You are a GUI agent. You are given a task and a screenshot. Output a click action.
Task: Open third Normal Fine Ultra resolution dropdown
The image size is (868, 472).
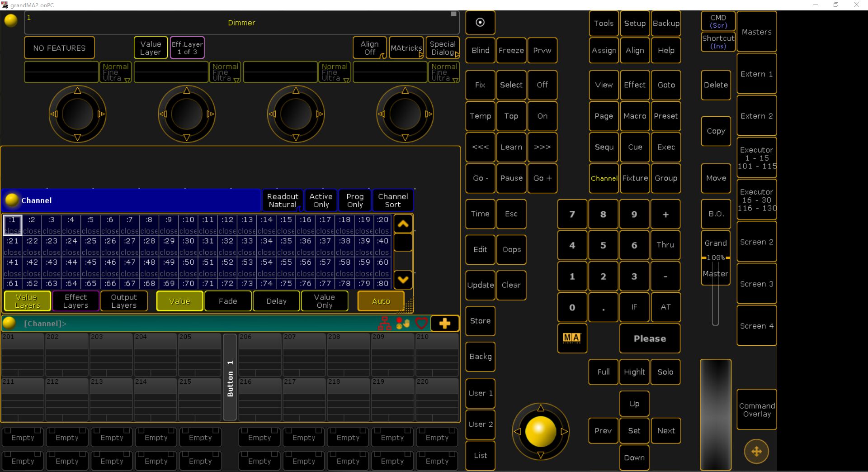(x=335, y=72)
